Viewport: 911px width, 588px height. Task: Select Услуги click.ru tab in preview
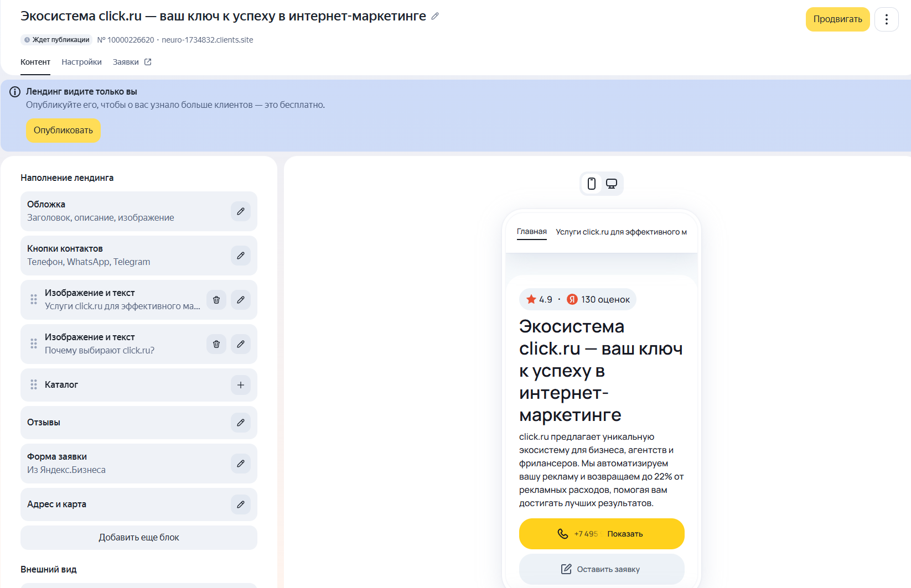point(621,232)
